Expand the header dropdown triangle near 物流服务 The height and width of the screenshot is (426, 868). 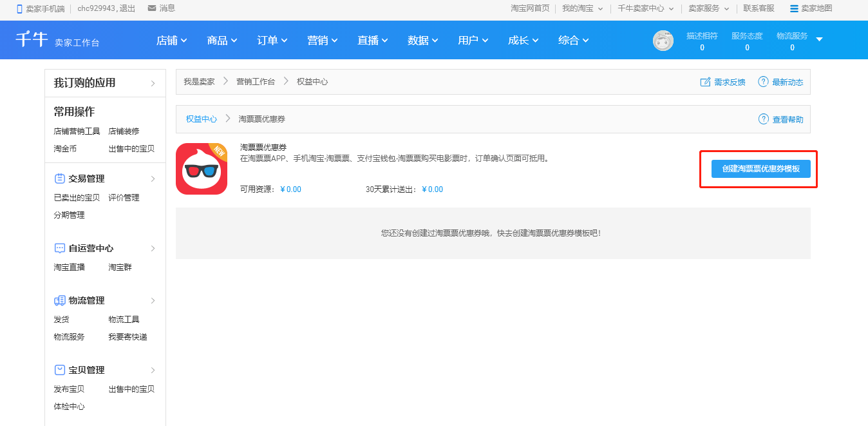point(820,39)
